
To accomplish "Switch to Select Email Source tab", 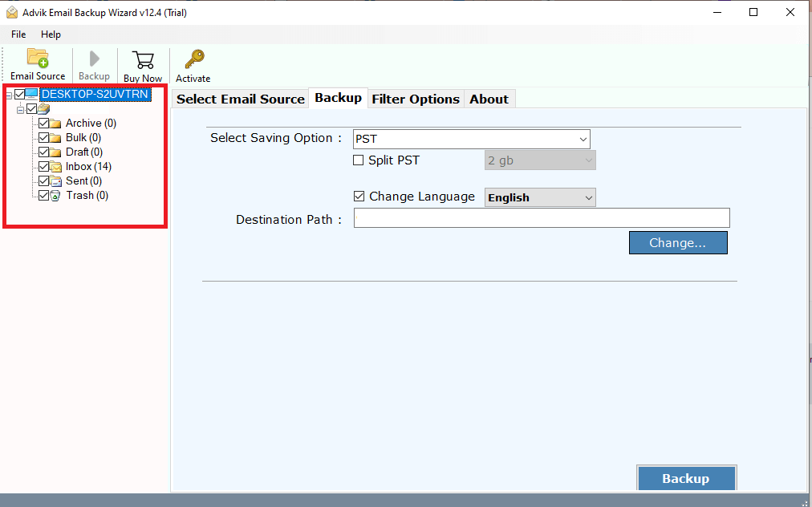I will [240, 99].
